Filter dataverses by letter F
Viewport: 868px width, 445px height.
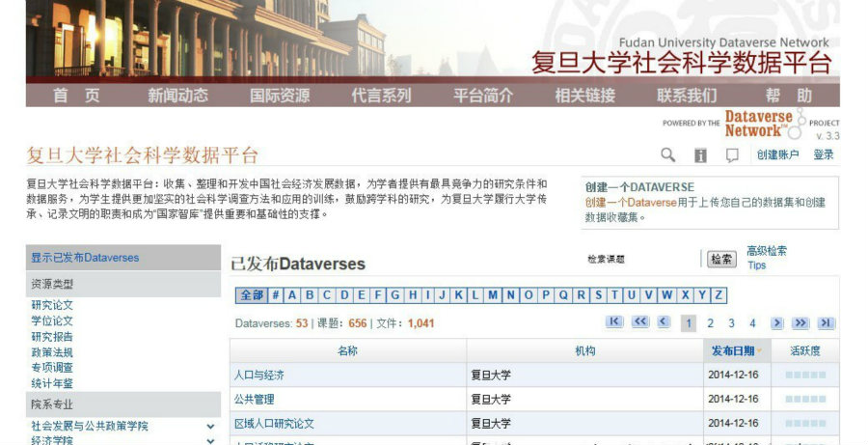click(378, 295)
